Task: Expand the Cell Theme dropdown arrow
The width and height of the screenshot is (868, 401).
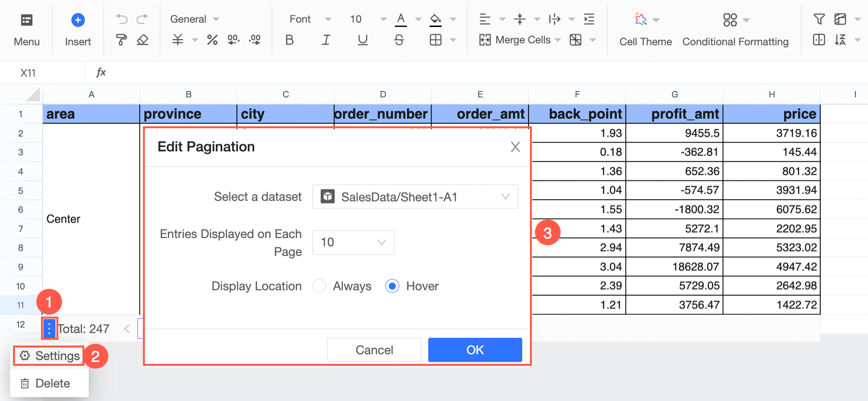Action: (656, 20)
